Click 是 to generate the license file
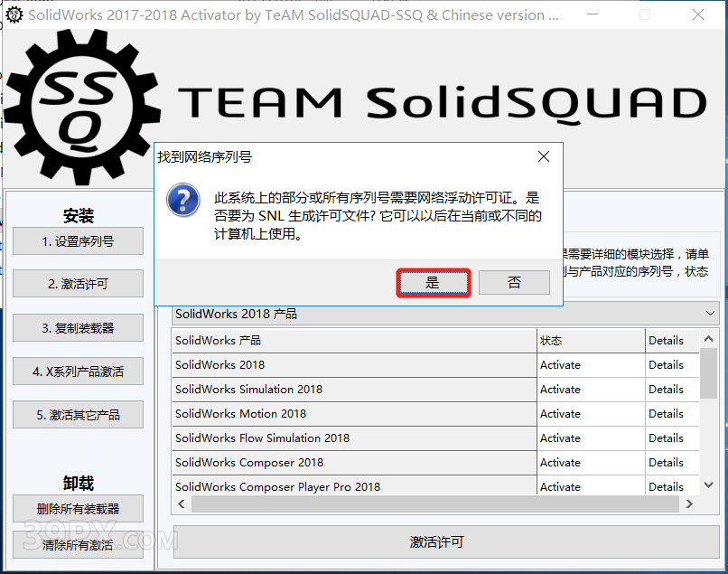 click(x=433, y=283)
